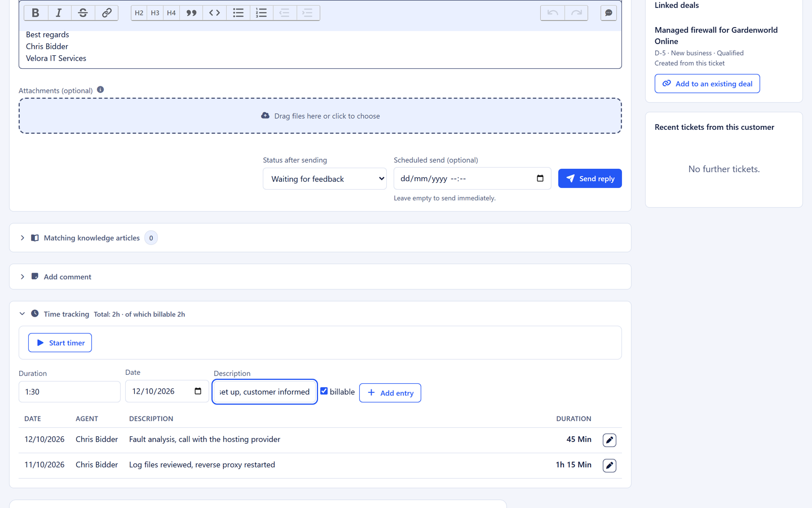
Task: Insert a block quote
Action: tap(191, 13)
